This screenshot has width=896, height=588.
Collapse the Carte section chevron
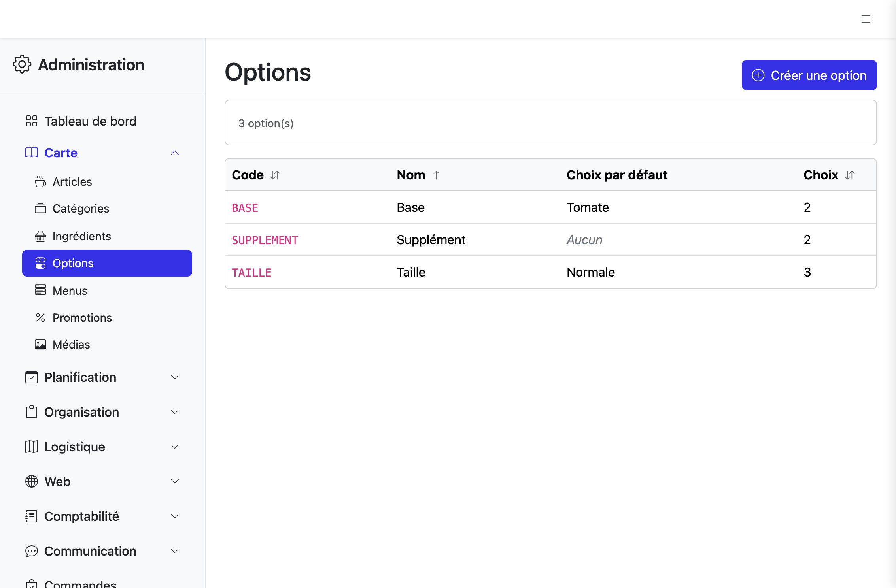[x=175, y=153]
